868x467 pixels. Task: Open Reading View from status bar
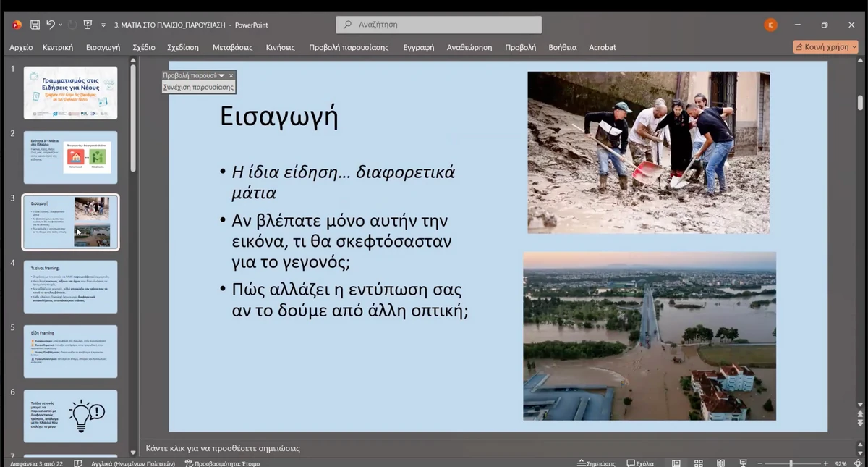(721, 463)
